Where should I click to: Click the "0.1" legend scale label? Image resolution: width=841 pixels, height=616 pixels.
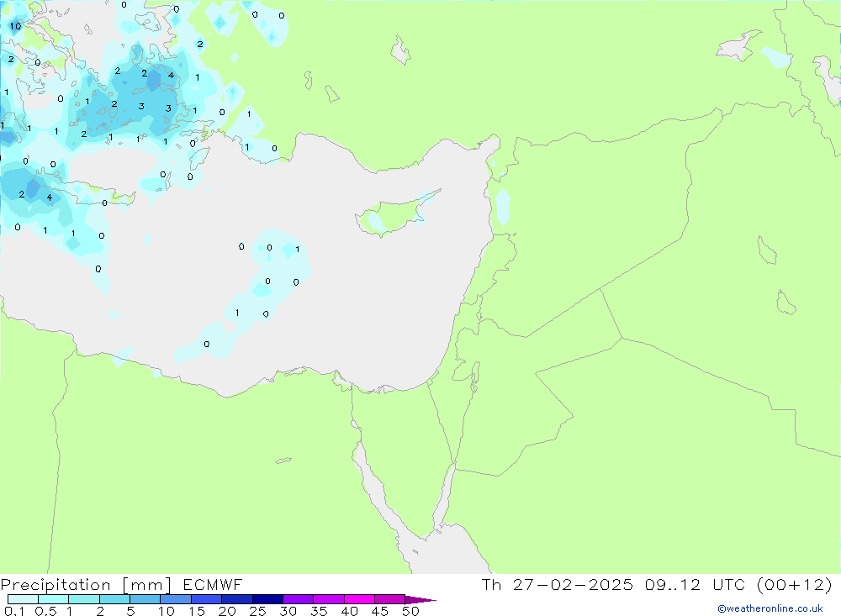click(x=14, y=611)
